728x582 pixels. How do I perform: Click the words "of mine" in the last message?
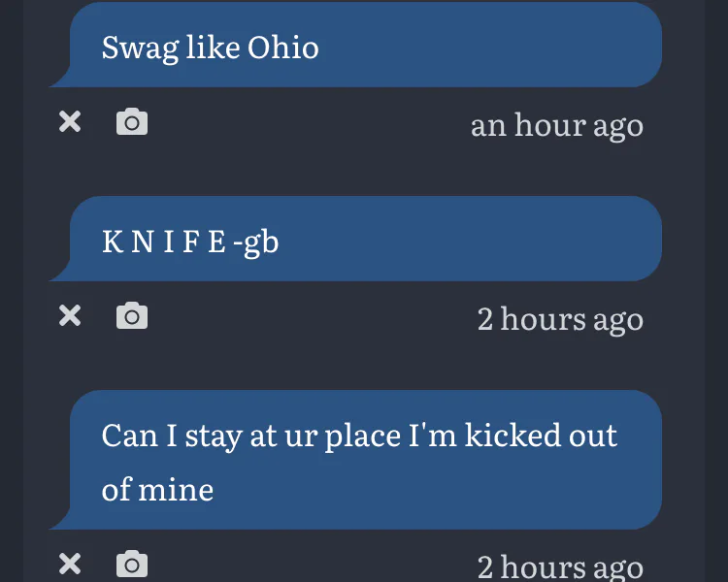157,489
